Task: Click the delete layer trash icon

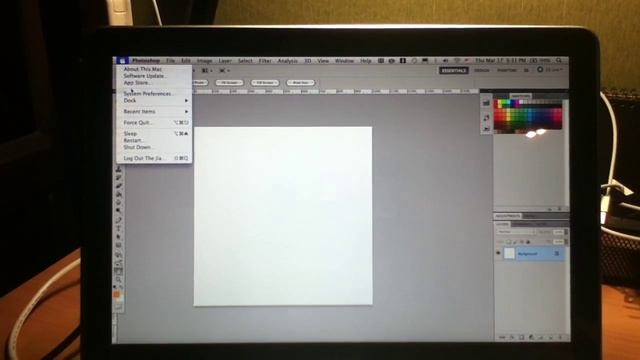Action: point(560,338)
